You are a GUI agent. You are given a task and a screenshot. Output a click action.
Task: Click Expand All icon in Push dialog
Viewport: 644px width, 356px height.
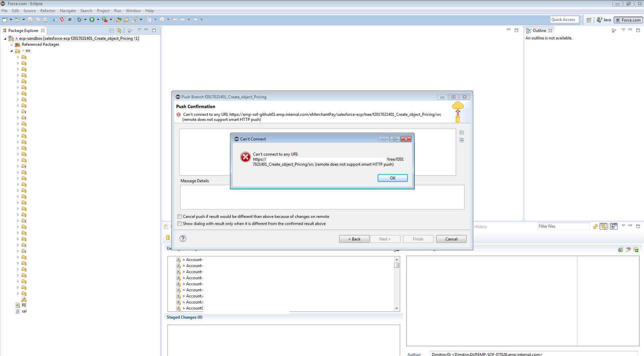462,140
